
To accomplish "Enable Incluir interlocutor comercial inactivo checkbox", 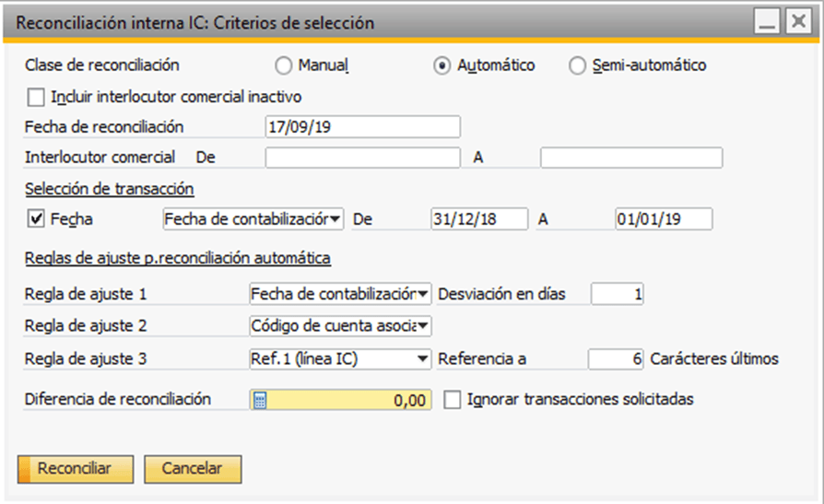I will pyautogui.click(x=36, y=98).
